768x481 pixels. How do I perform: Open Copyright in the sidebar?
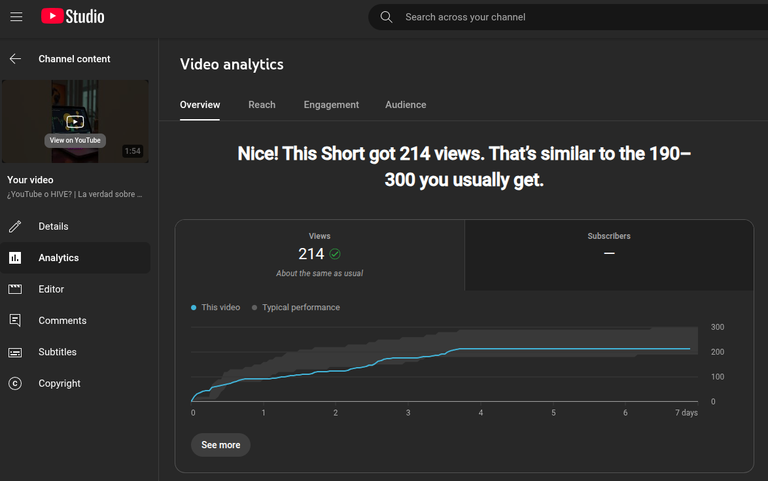(x=75, y=384)
